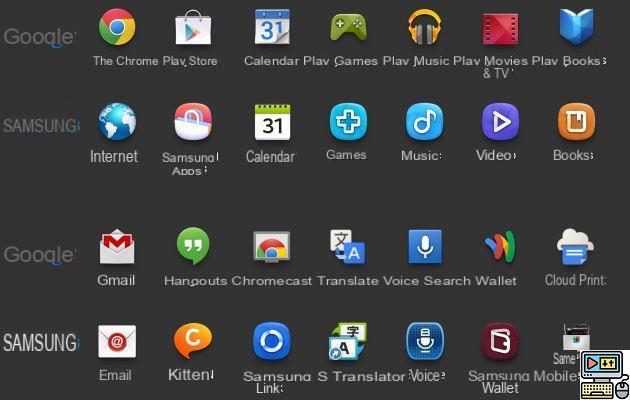Click the 'Video' label text
The image size is (630, 400).
pyautogui.click(x=494, y=155)
